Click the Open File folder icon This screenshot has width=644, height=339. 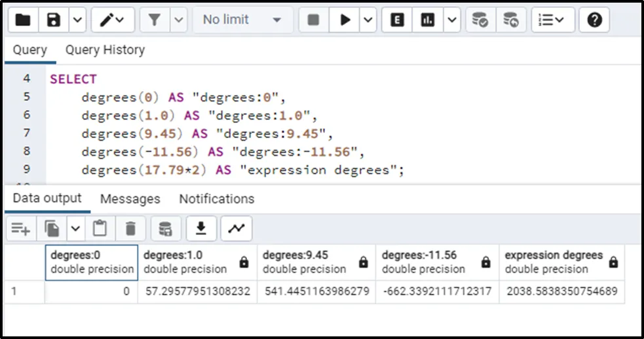23,20
